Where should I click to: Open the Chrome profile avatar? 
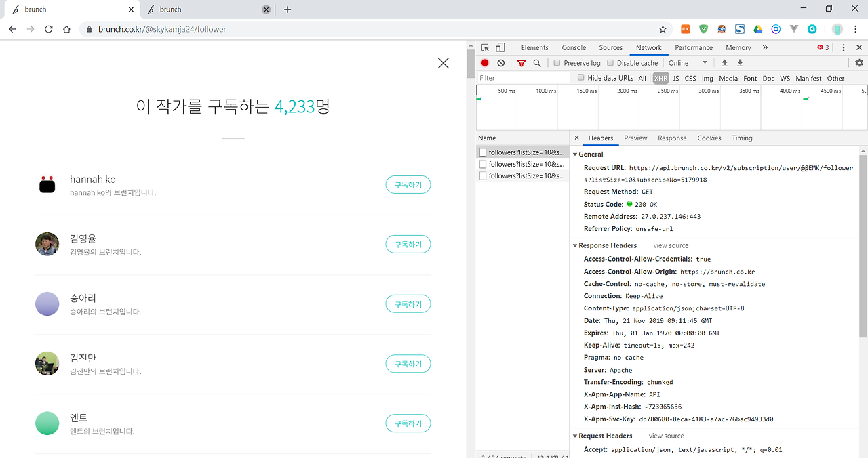click(x=837, y=29)
